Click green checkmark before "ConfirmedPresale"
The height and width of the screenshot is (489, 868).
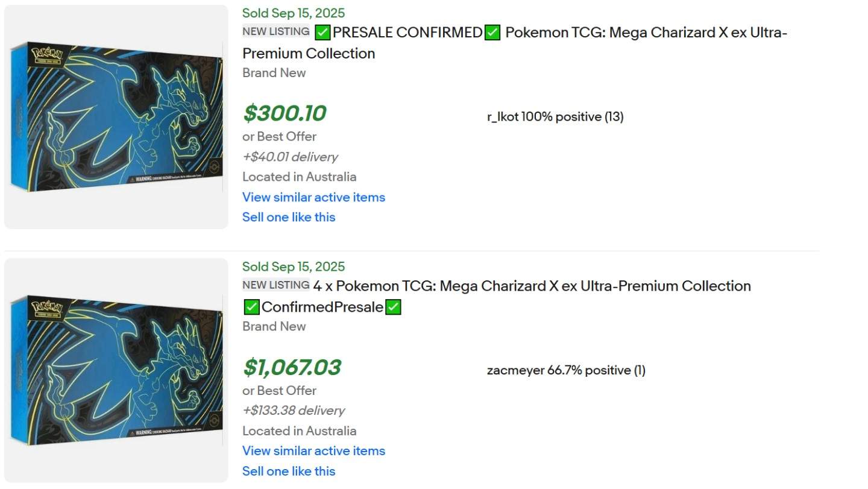coord(251,308)
